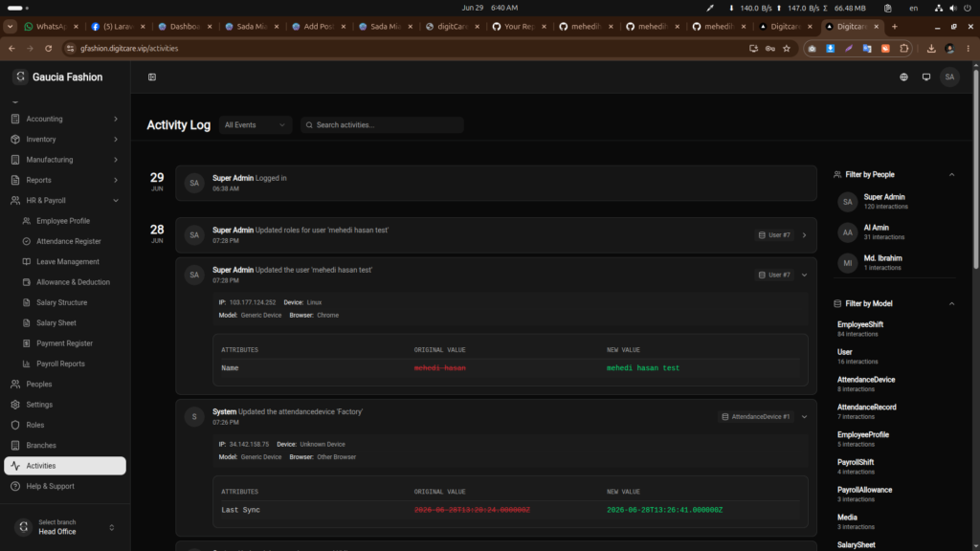
Task: Open Attendance Register page
Action: (x=70, y=241)
